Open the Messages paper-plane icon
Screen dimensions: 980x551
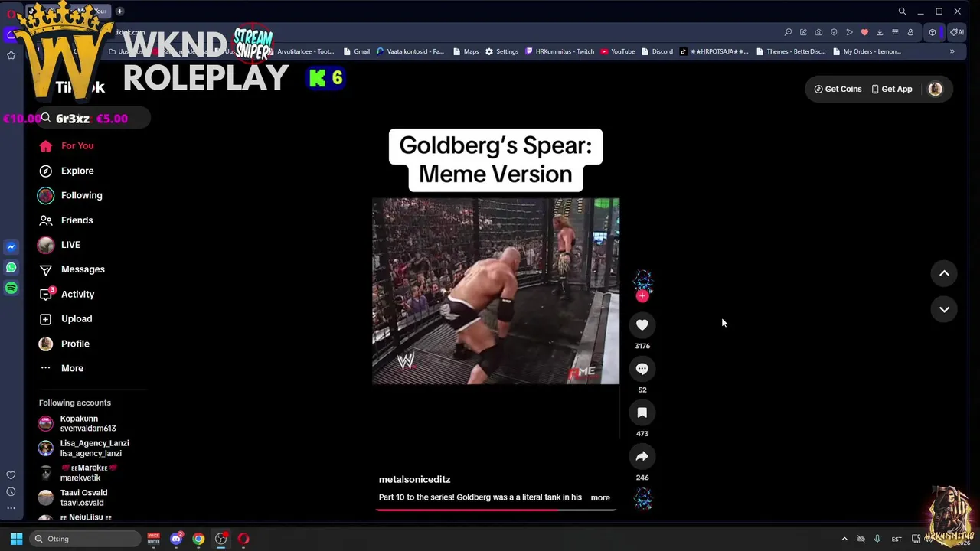coord(46,269)
